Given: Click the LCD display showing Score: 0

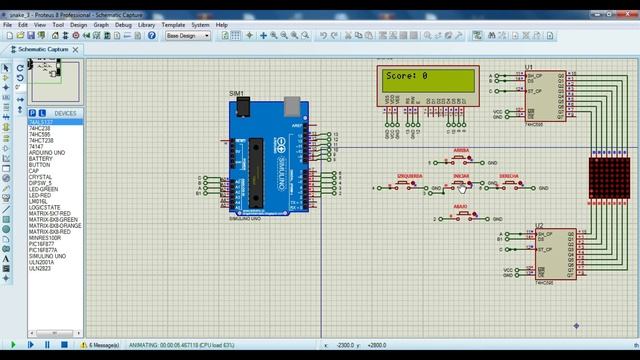Looking at the screenshot, I should coord(428,86).
